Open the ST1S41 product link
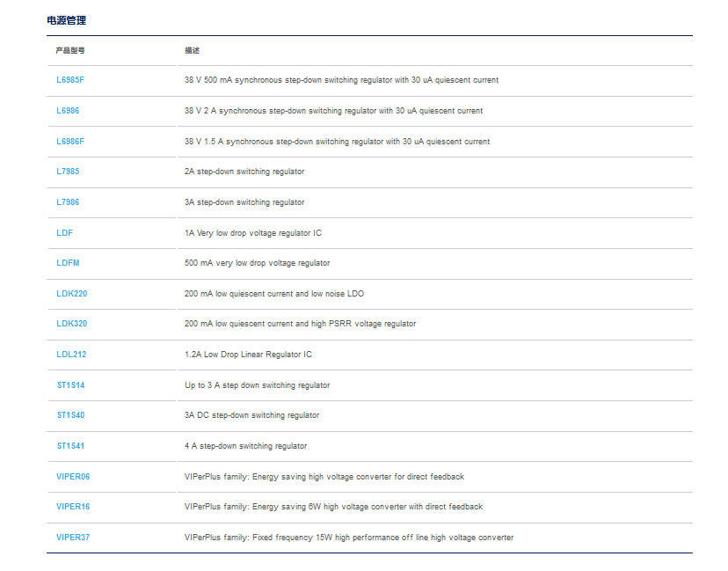Viewport: 728px width, 571px height. pyautogui.click(x=70, y=446)
